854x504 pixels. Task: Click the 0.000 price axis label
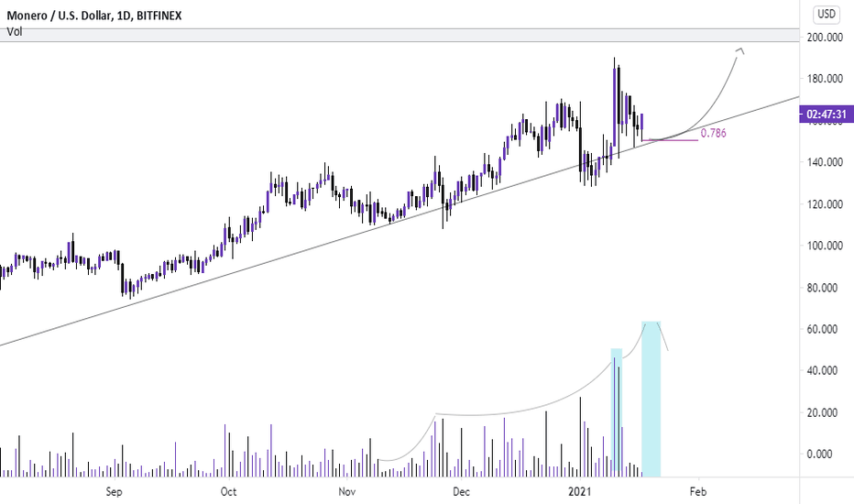[820, 454]
